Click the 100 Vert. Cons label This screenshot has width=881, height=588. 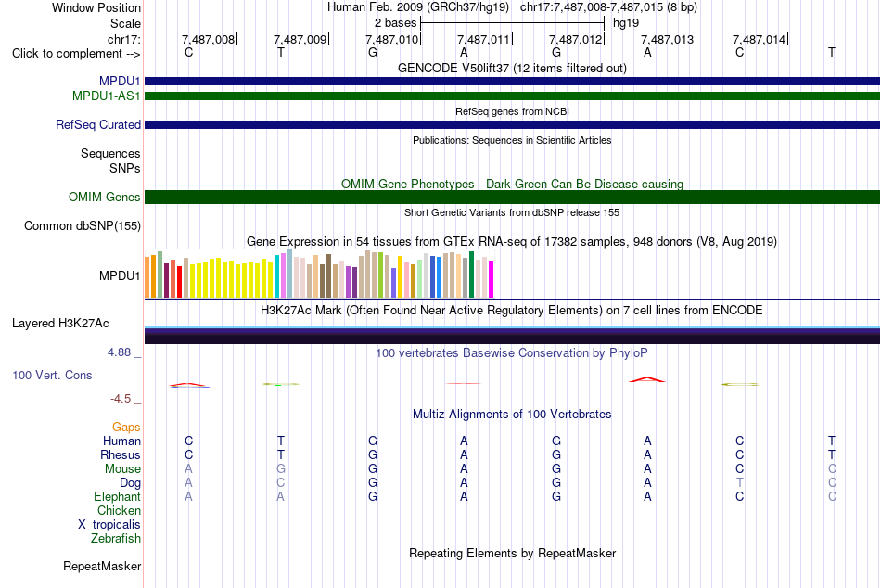[x=52, y=375]
